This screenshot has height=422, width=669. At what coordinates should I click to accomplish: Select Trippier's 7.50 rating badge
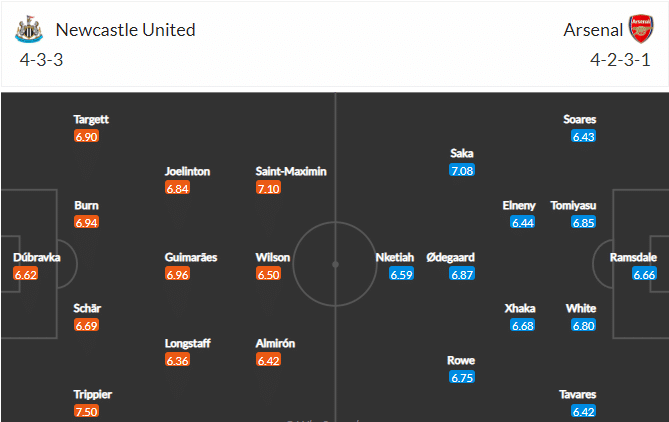coord(86,411)
